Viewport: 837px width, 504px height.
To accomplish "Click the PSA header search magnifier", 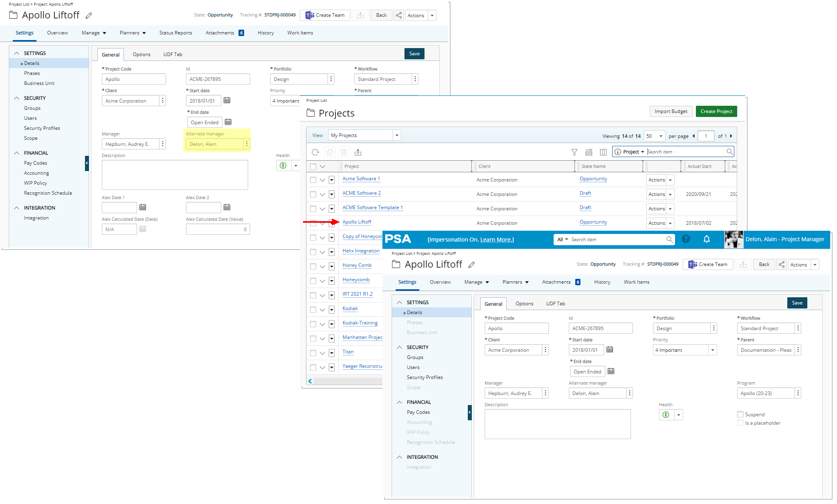I will 669,239.
